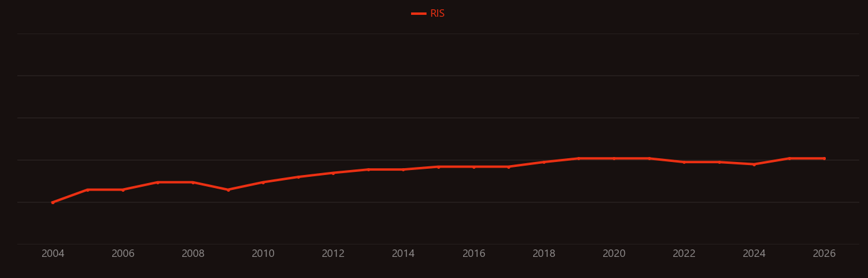Click the 2020 x-axis label
The height and width of the screenshot is (278, 868).
614,254
